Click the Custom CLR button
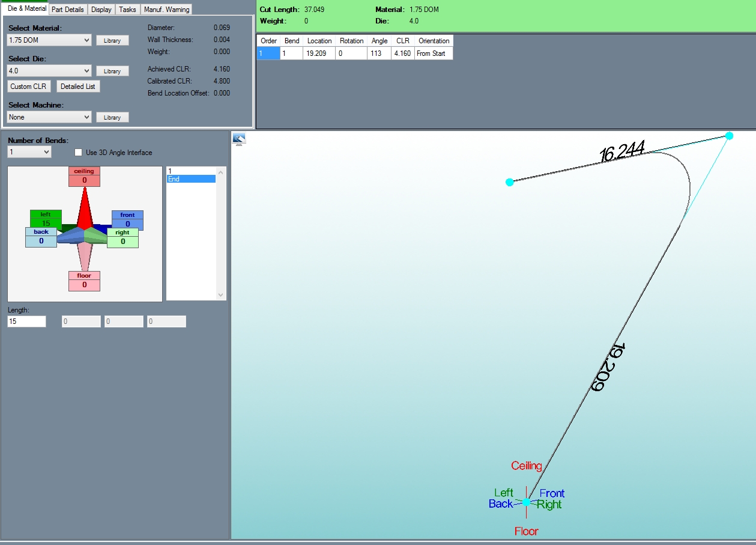This screenshot has height=545, width=756. (28, 87)
